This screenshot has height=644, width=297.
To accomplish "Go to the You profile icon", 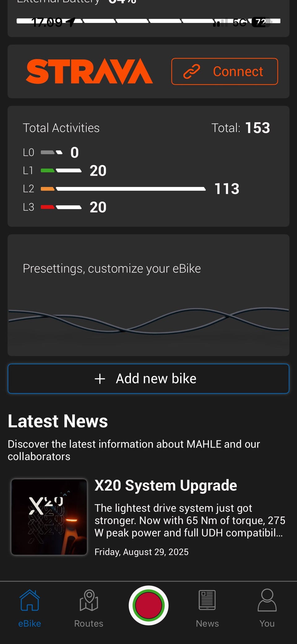I will (x=267, y=600).
